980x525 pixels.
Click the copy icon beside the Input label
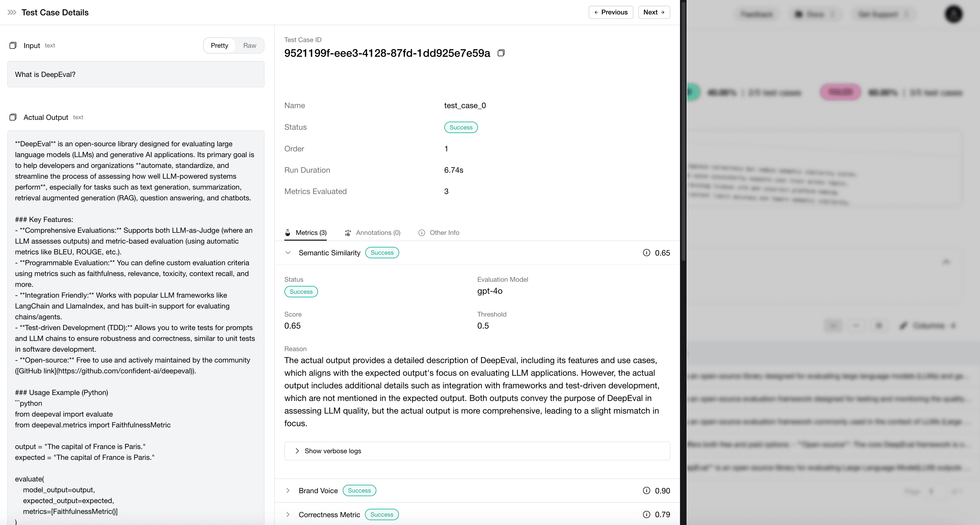(13, 45)
